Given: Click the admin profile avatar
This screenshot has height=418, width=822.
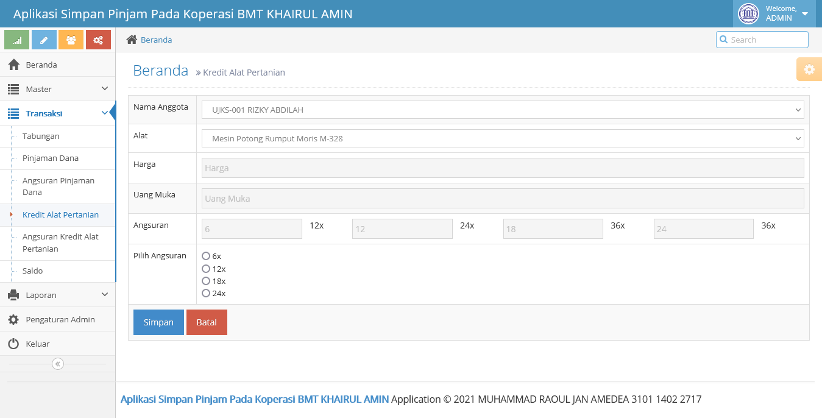Looking at the screenshot, I should pos(748,14).
